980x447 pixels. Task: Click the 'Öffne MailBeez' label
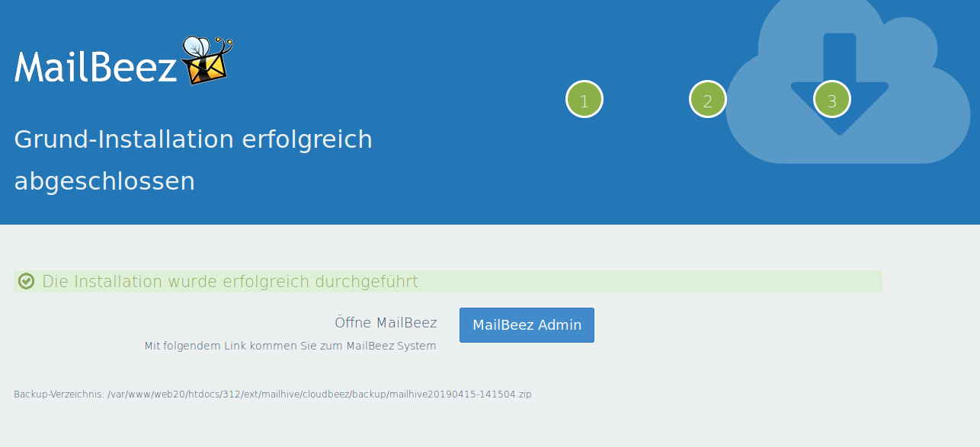(386, 323)
